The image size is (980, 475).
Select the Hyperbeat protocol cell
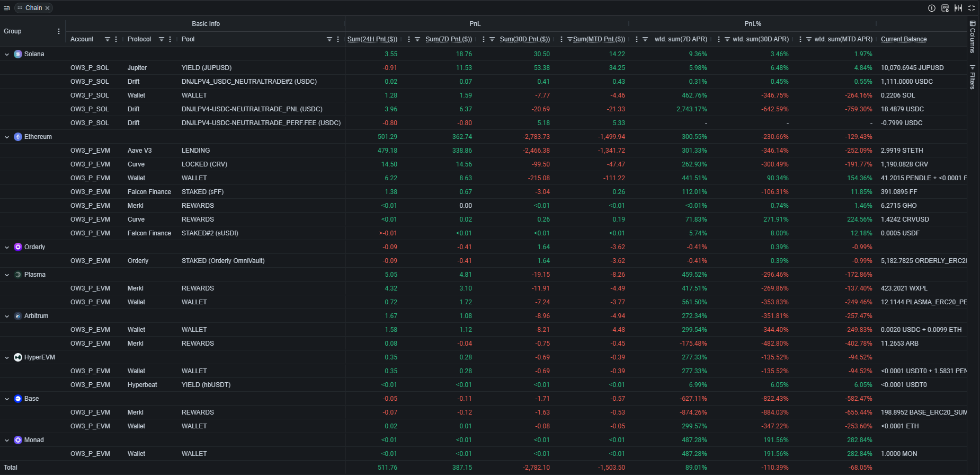coord(142,385)
